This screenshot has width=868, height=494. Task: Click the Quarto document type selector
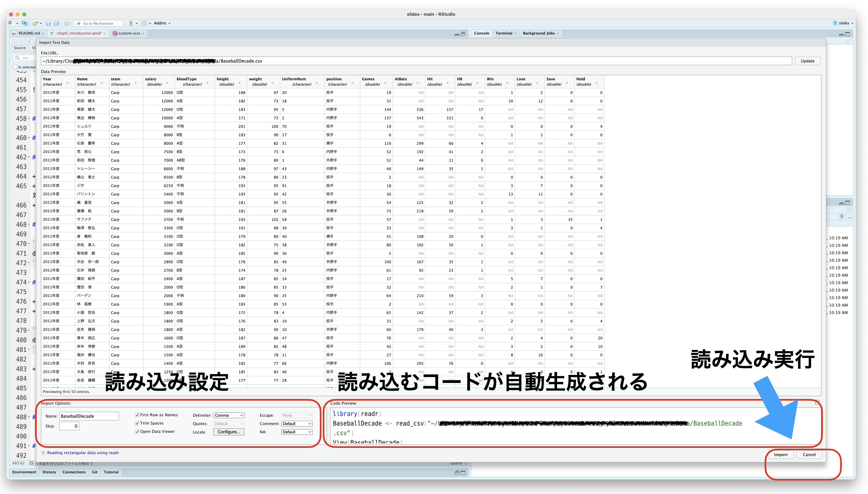click(x=458, y=464)
